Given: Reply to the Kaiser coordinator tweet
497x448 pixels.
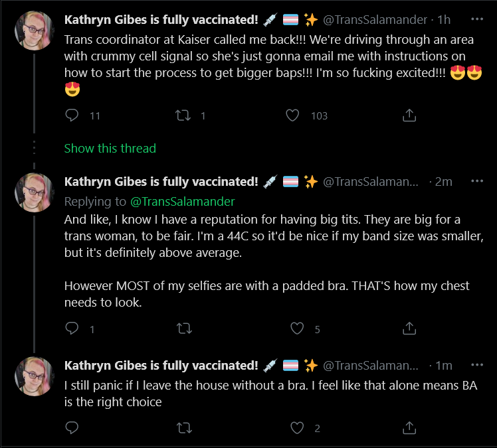Looking at the screenshot, I should [72, 115].
